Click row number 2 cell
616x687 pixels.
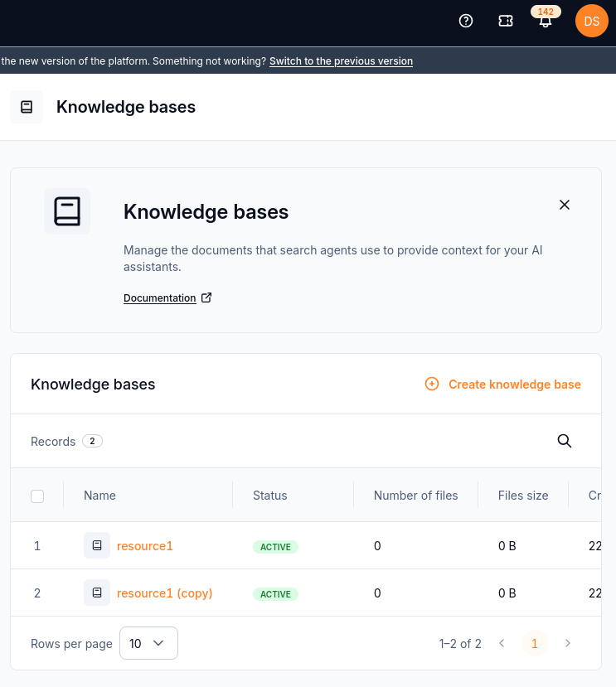coord(37,593)
